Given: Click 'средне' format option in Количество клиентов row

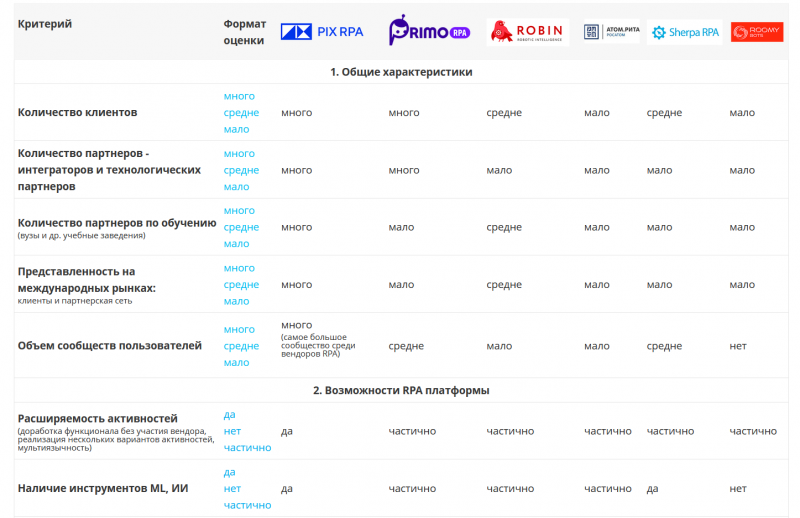Looking at the screenshot, I should point(241,113).
